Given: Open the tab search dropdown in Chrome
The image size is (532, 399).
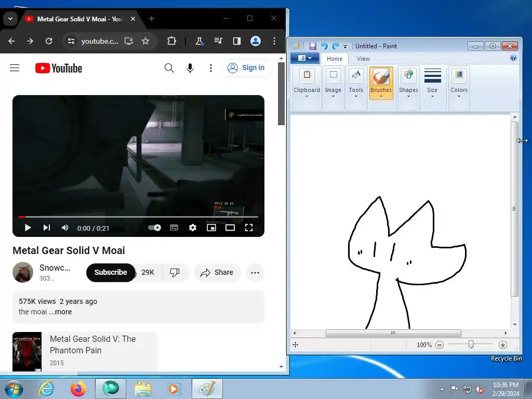Looking at the screenshot, I should tap(10, 19).
